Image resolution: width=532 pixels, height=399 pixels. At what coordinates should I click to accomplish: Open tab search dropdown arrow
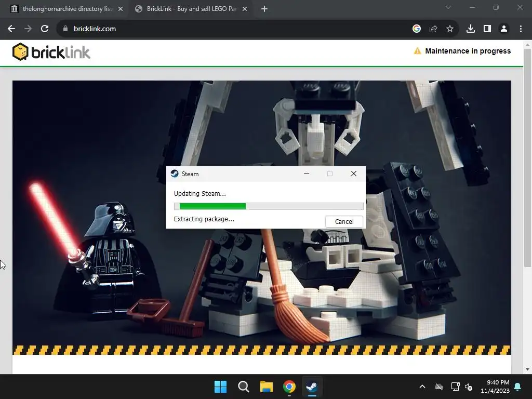pos(448,7)
